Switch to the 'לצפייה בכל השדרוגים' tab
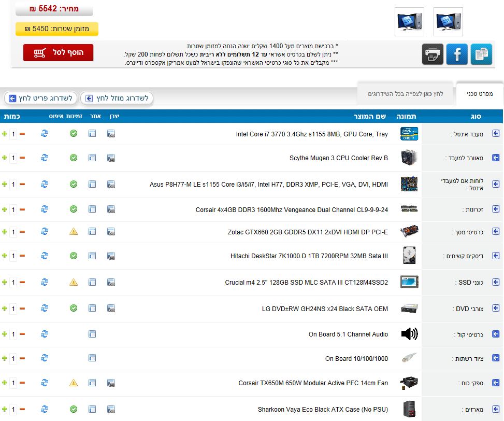The image size is (504, 421). pyautogui.click(x=406, y=94)
